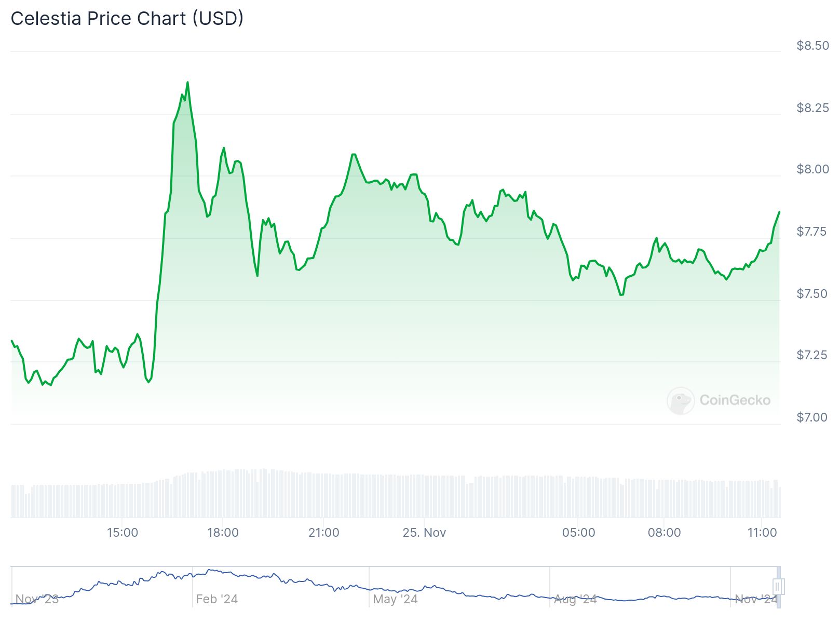Image resolution: width=840 pixels, height=623 pixels.
Task: Click the Celestia Price Chart (USD) title
Action: [x=127, y=19]
